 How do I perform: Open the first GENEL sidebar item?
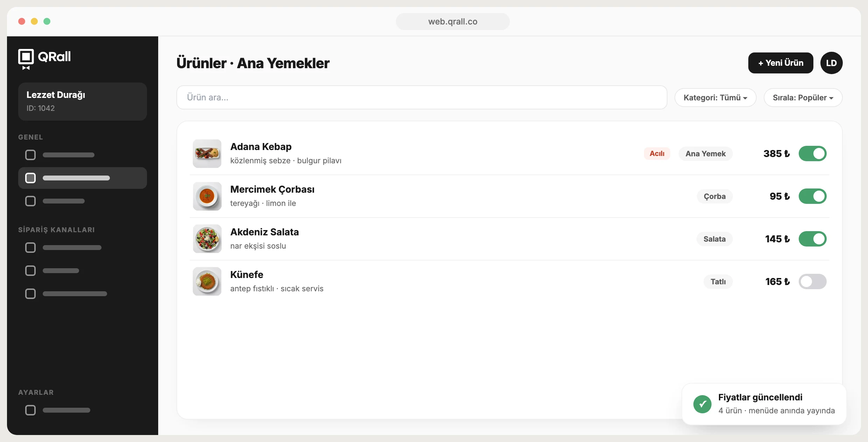point(83,155)
